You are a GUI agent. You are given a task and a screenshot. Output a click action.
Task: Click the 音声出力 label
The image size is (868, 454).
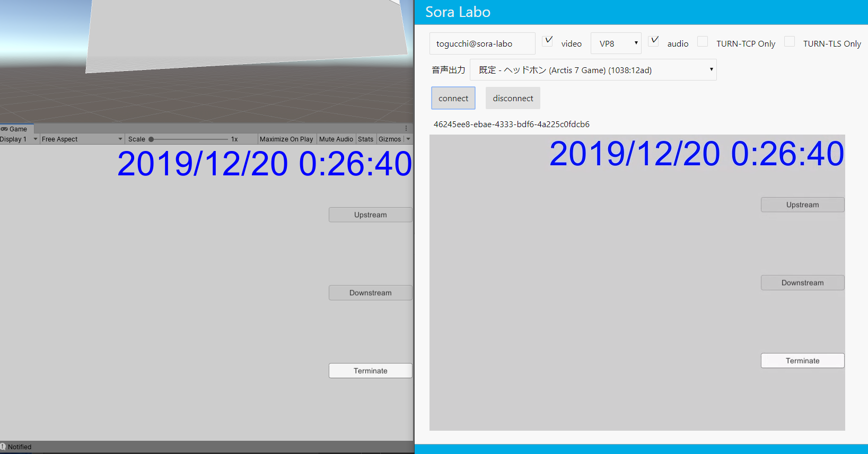click(x=449, y=70)
